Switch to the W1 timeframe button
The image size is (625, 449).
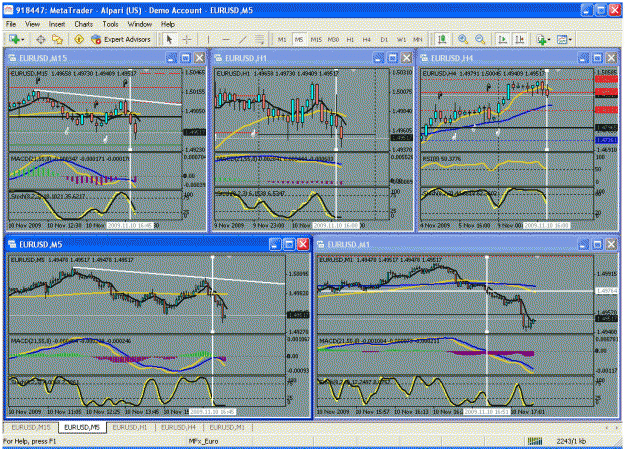(x=401, y=39)
